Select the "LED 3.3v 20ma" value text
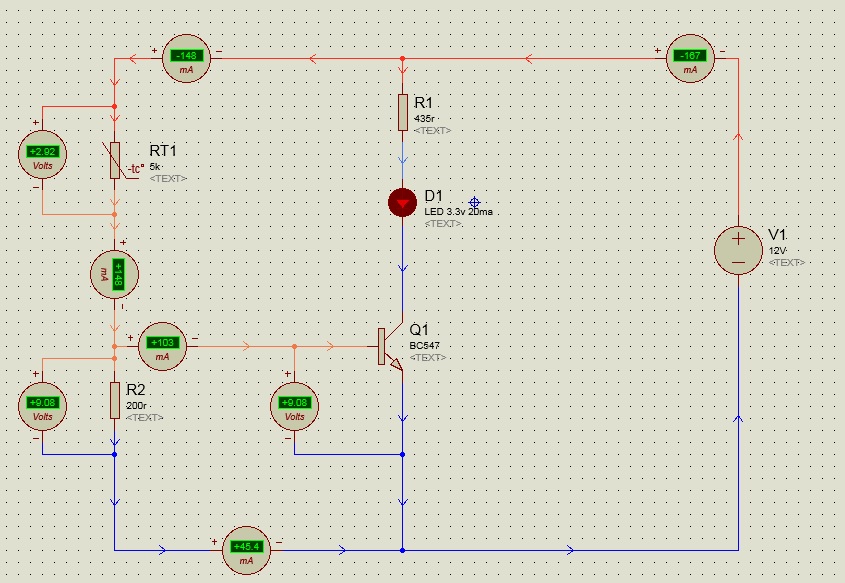845x583 pixels. 459,212
